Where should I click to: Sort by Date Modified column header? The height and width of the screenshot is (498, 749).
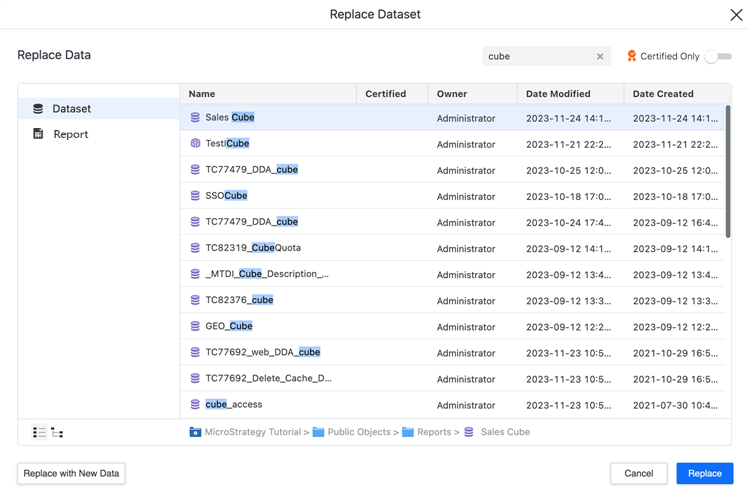(x=558, y=94)
